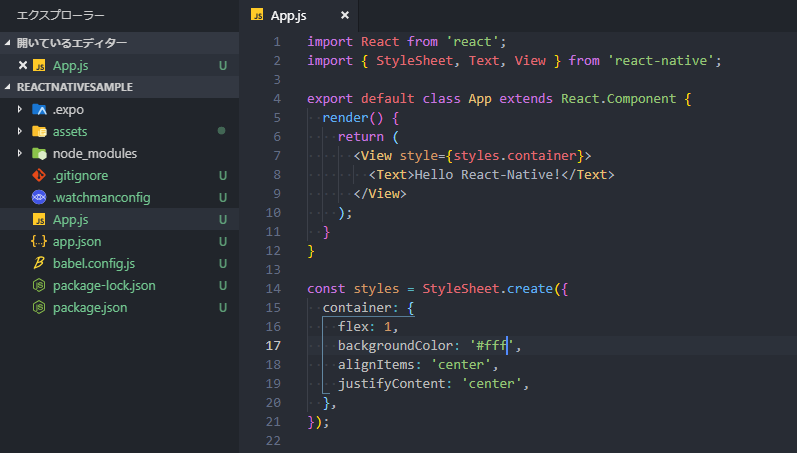Click 'StyleSheet.create' on line 14
797x453 pixels.
coord(487,289)
